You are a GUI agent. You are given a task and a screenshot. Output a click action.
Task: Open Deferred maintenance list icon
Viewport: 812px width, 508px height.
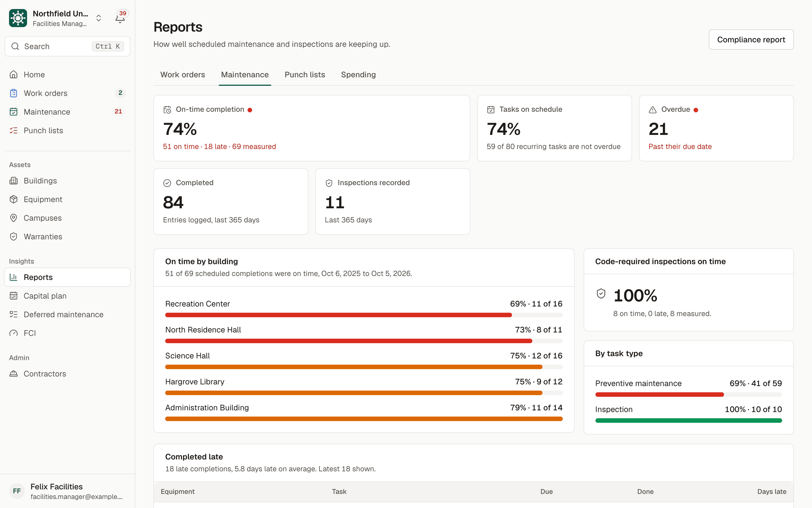(14, 314)
